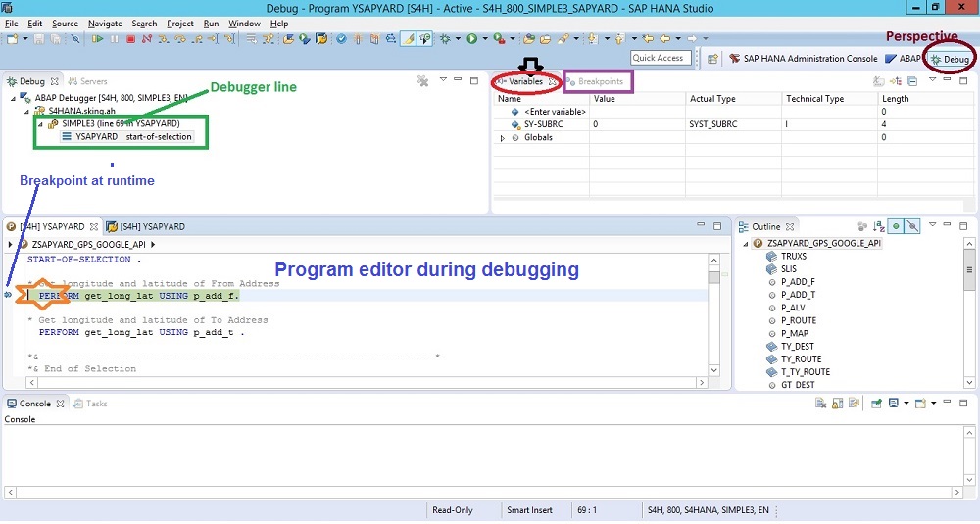Switch to the Tasks tab

coord(90,404)
